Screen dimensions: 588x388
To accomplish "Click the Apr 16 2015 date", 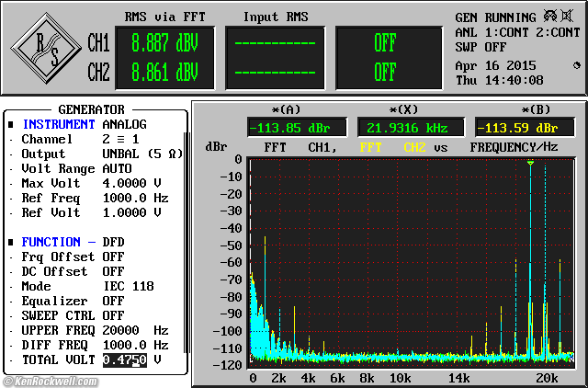I will click(x=496, y=65).
